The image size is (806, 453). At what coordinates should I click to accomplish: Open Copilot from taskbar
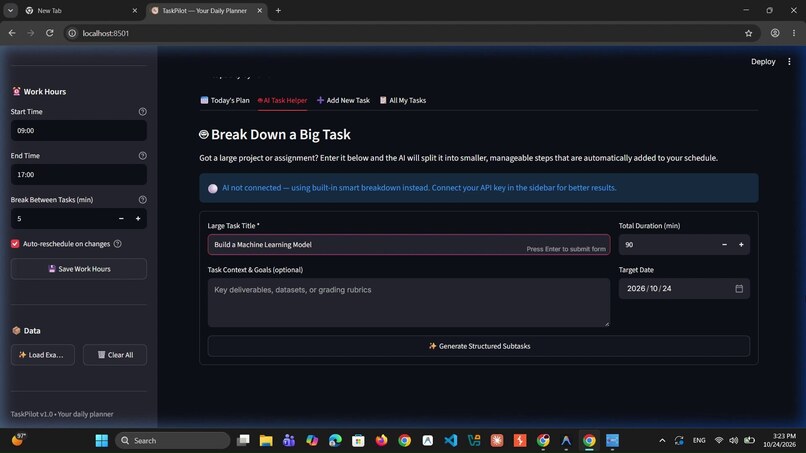click(x=312, y=441)
